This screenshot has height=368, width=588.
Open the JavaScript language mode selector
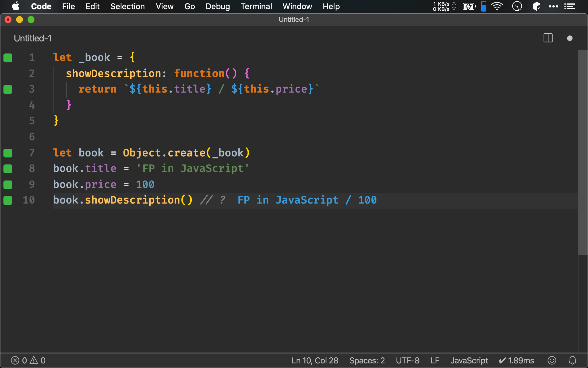click(469, 360)
